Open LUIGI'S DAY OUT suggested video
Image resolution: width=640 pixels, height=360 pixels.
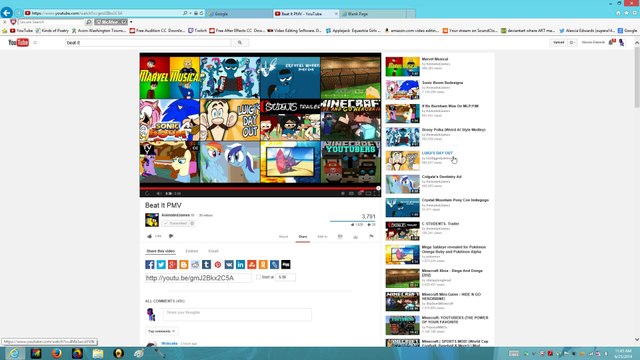[437, 153]
